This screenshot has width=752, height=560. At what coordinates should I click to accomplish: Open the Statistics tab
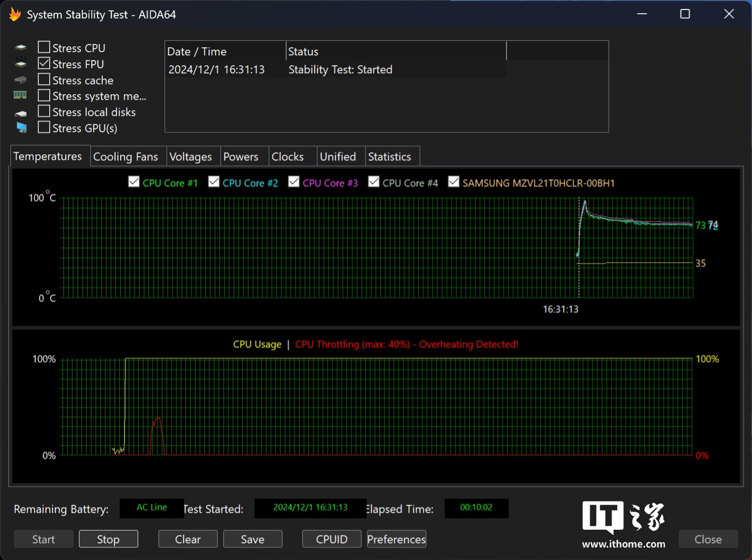390,157
